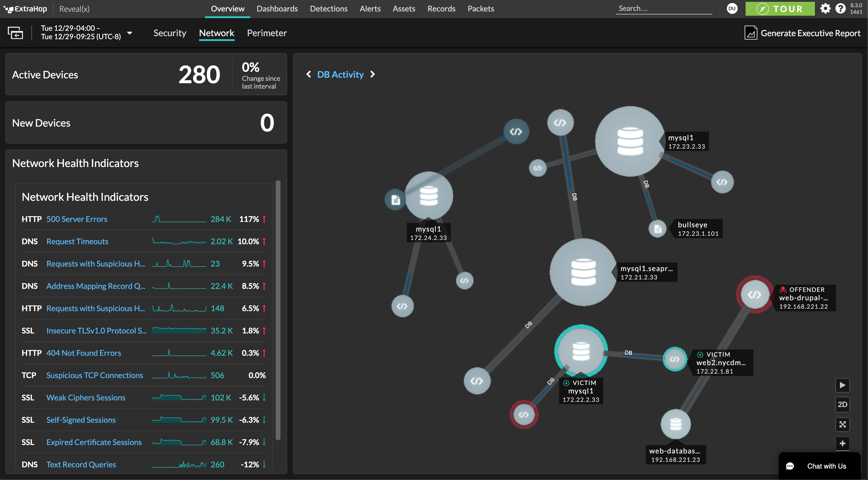The image size is (868, 480).
Task: Click DNS Request Timeouts health indicator link
Action: pos(78,241)
